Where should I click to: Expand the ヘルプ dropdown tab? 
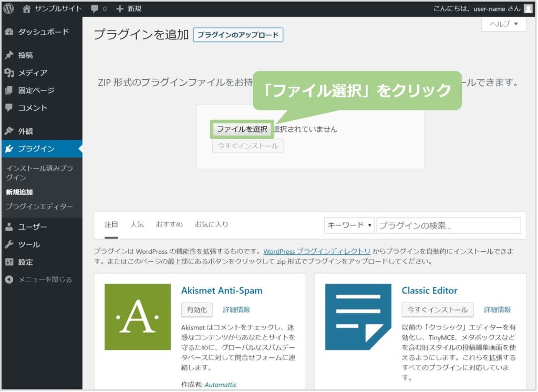point(504,24)
